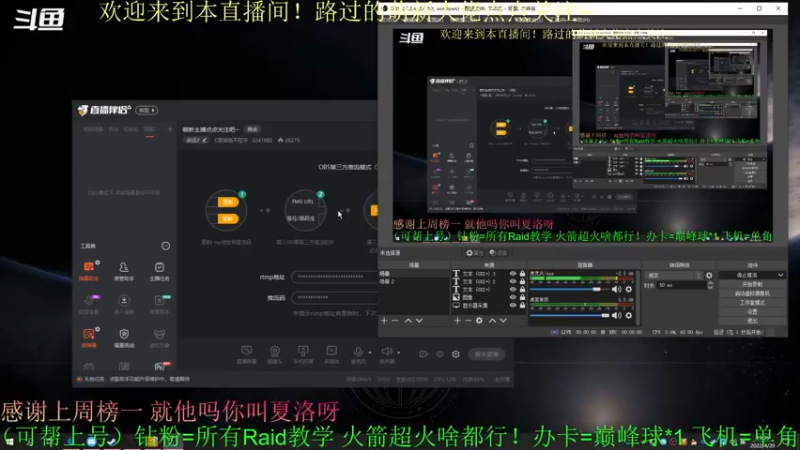
Task: Click multimedia icon in Douyu bottom bar
Action: pos(332,354)
